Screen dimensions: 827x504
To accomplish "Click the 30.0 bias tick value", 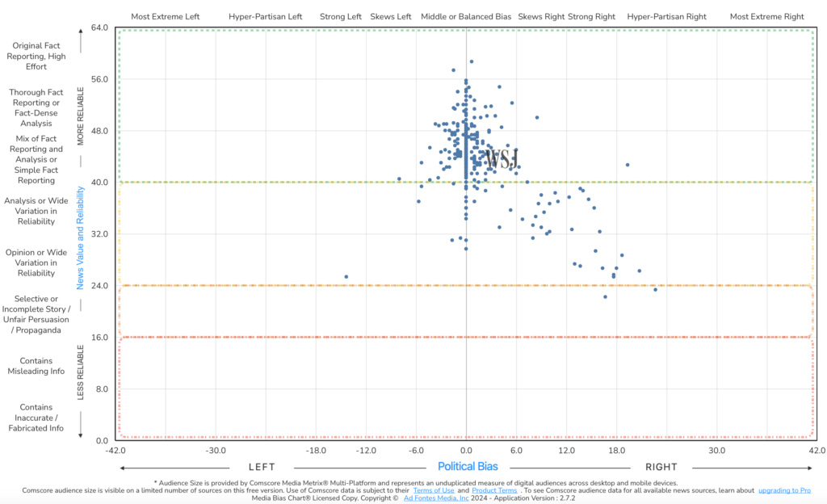I will [717, 451].
